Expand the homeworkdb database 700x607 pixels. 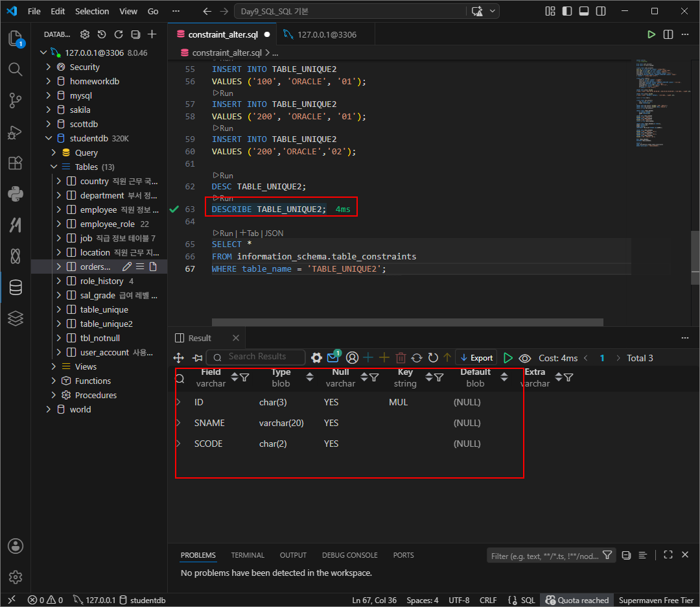(48, 81)
